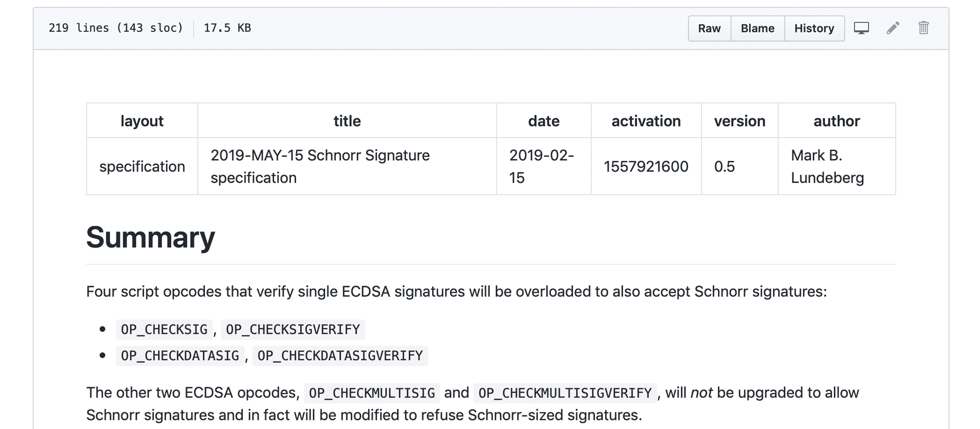Select the History tab for commits
This screenshot has height=429, width=980.
(x=814, y=28)
